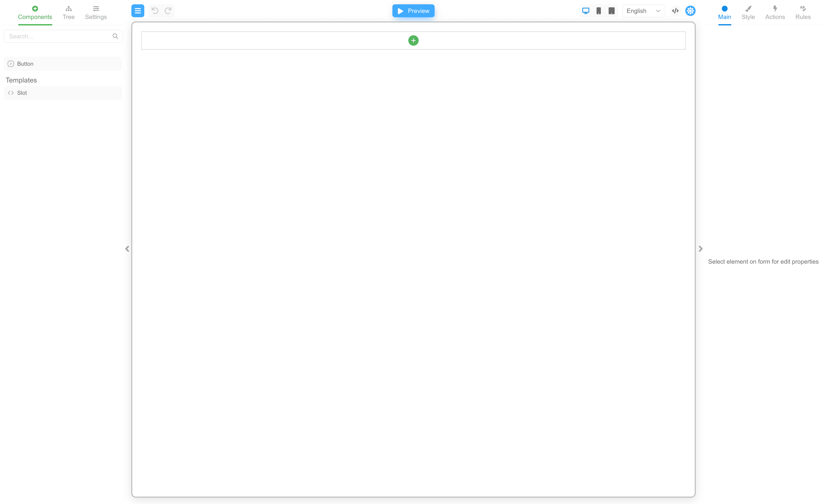The width and height of the screenshot is (827, 504).
Task: Switch to mobile phone view icon
Action: [598, 11]
